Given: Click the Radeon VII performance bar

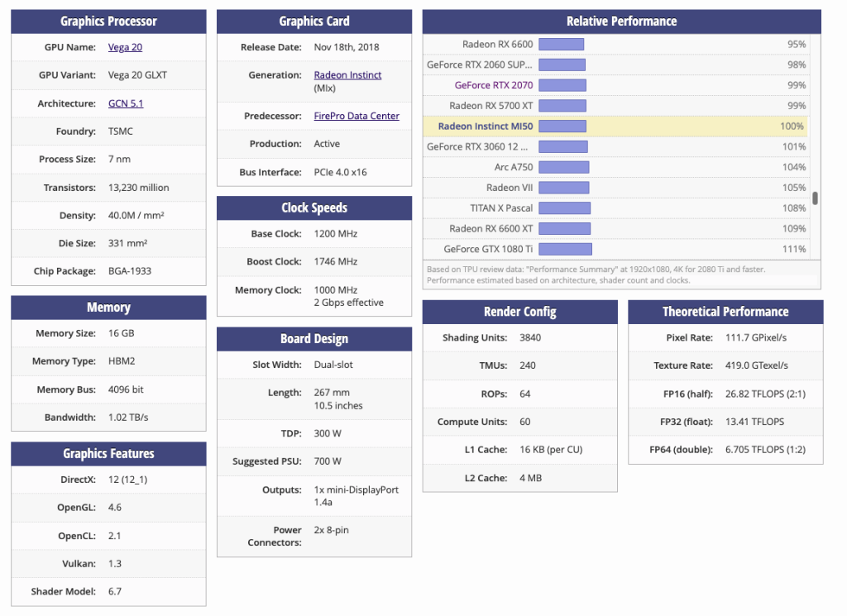Looking at the screenshot, I should [x=564, y=188].
